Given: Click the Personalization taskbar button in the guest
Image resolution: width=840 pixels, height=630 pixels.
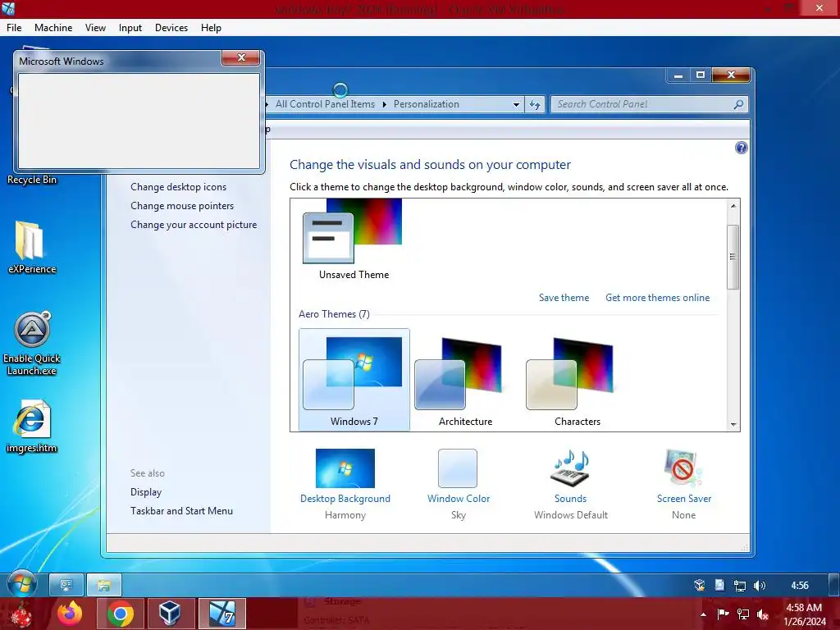Looking at the screenshot, I should click(x=66, y=585).
